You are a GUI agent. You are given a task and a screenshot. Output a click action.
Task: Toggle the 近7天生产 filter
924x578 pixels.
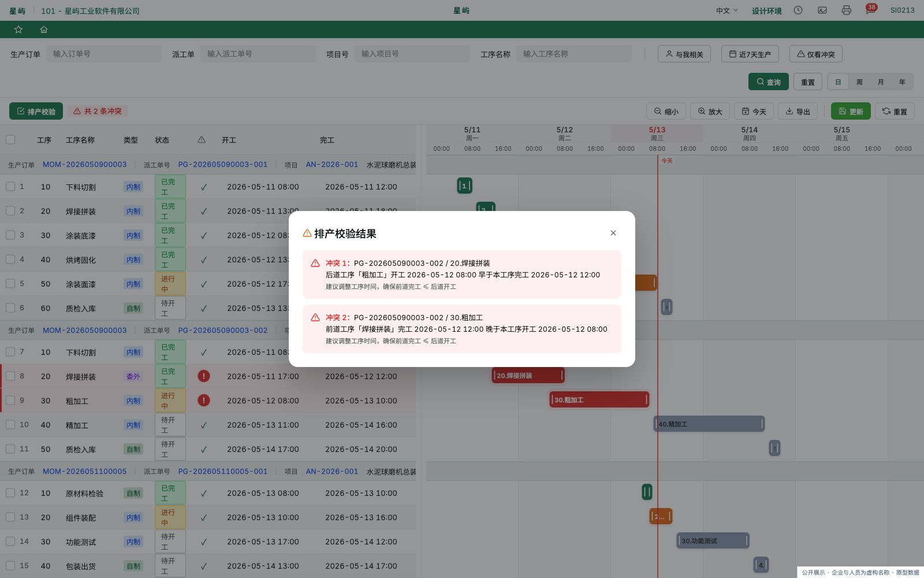750,54
